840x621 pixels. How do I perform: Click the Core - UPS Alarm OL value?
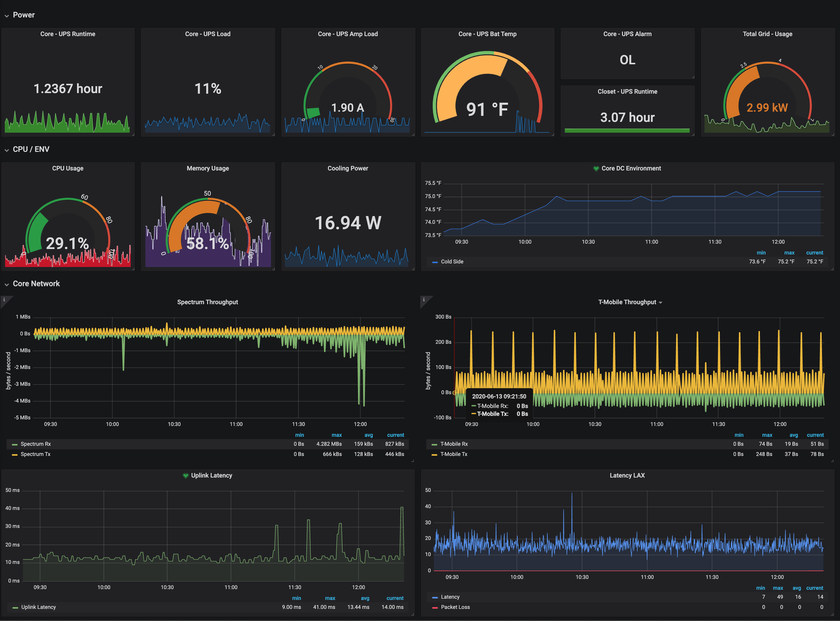(x=627, y=60)
